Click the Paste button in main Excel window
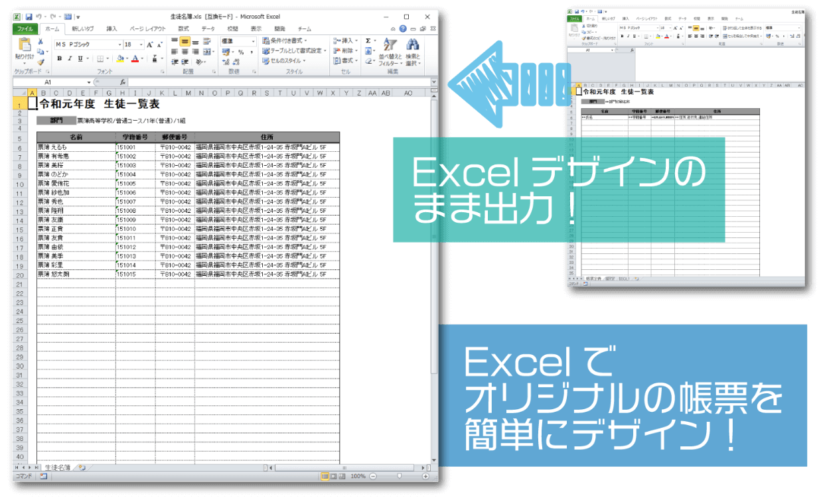Image resolution: width=823 pixels, height=504 pixels. 25,50
